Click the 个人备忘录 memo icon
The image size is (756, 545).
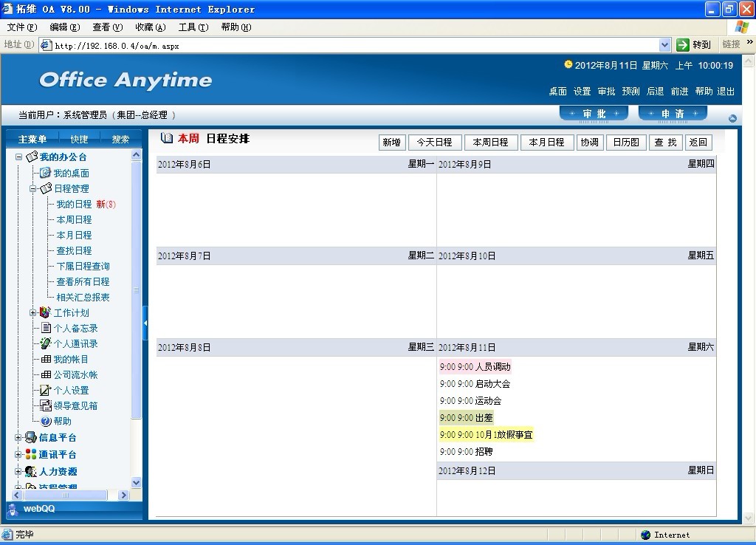click(x=46, y=328)
